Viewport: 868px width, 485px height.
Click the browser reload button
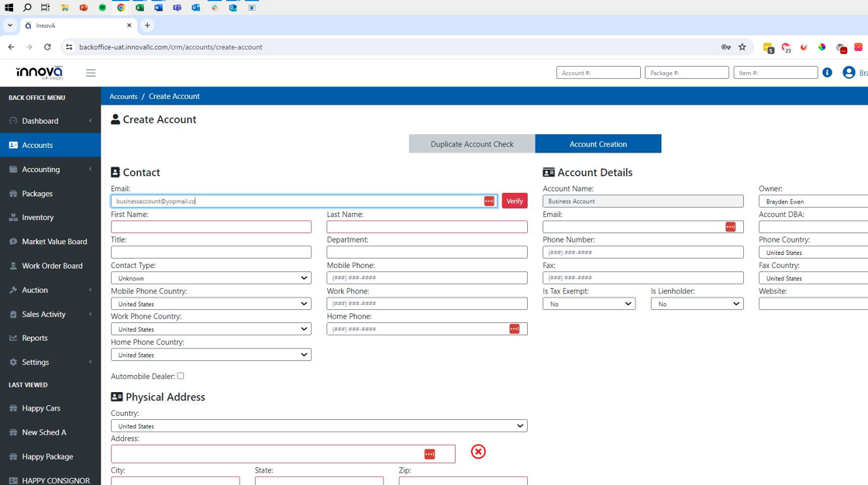click(x=47, y=47)
